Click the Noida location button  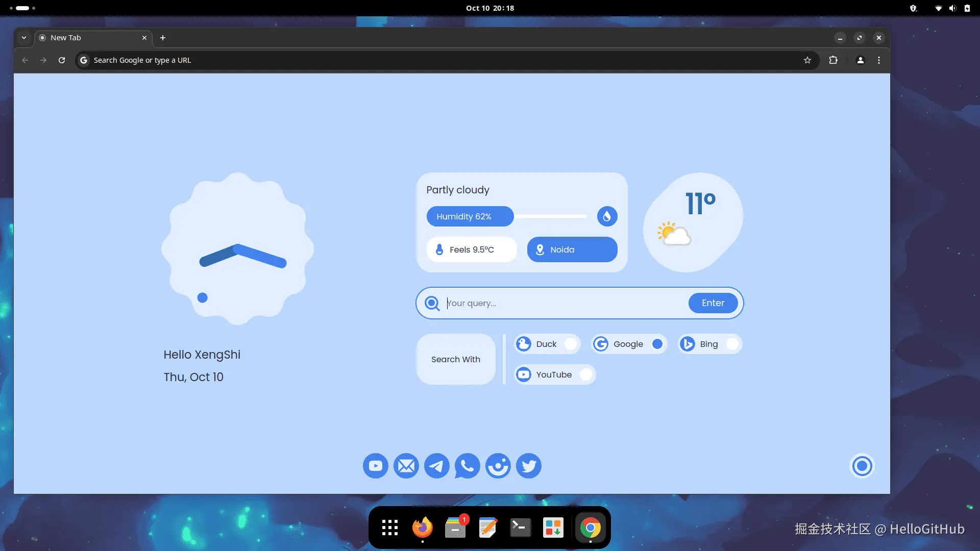point(572,249)
